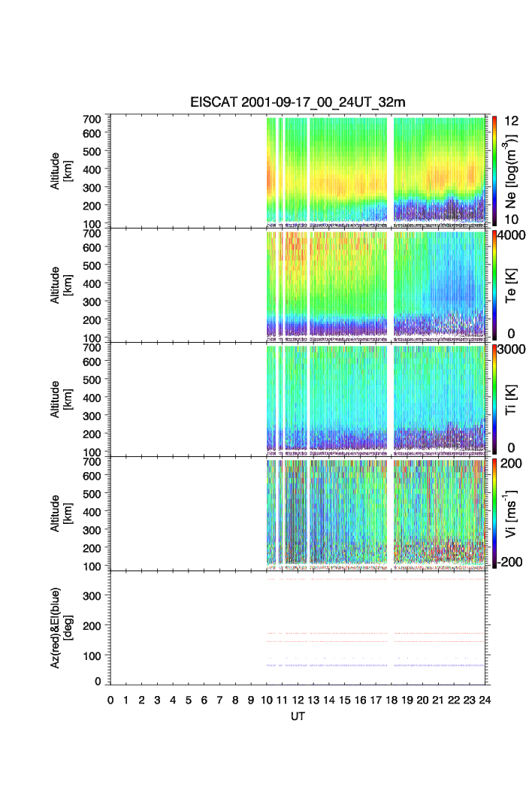Select the 'Ne [log(m^3)]' color bar label
This screenshot has width=532, height=799.
click(x=512, y=170)
